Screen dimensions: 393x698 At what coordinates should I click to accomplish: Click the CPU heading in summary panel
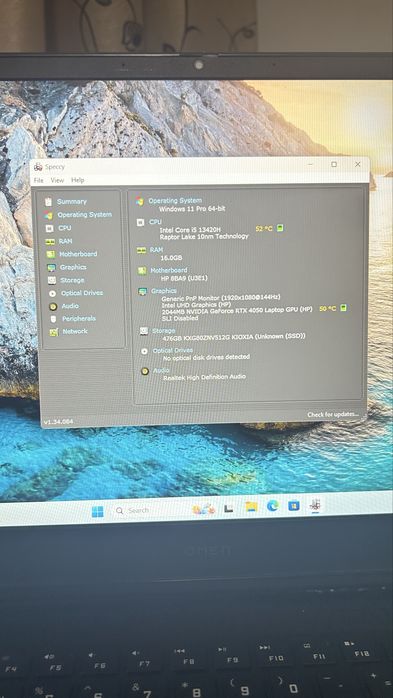[155, 222]
